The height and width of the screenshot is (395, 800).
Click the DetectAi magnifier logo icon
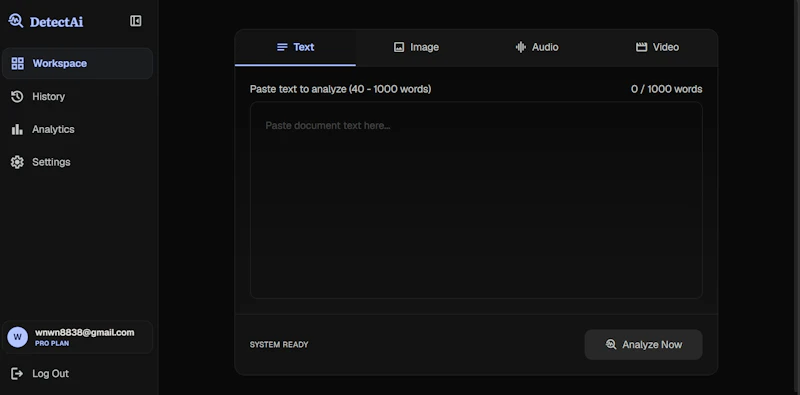16,21
